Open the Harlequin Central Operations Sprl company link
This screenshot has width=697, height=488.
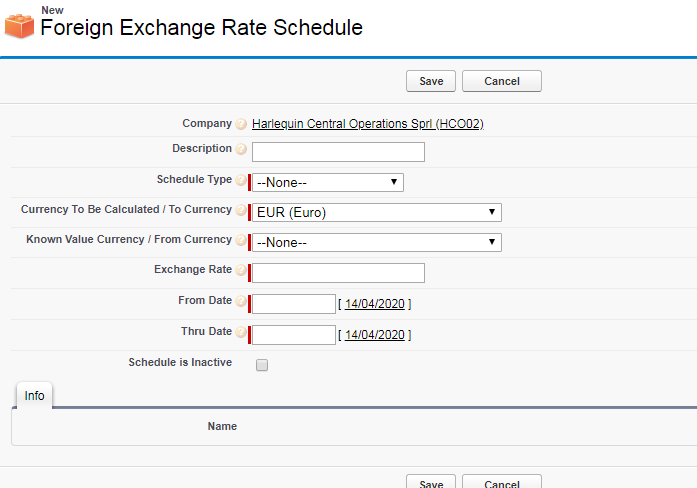(368, 125)
